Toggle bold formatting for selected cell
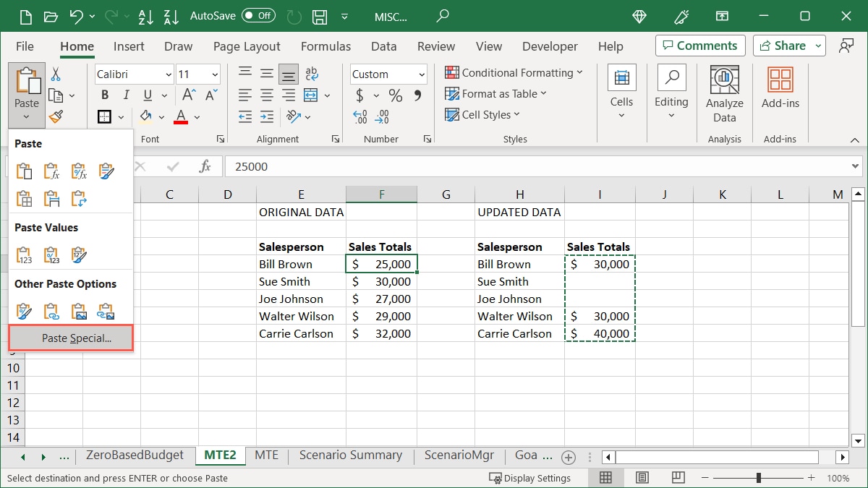The image size is (868, 488). pos(103,94)
